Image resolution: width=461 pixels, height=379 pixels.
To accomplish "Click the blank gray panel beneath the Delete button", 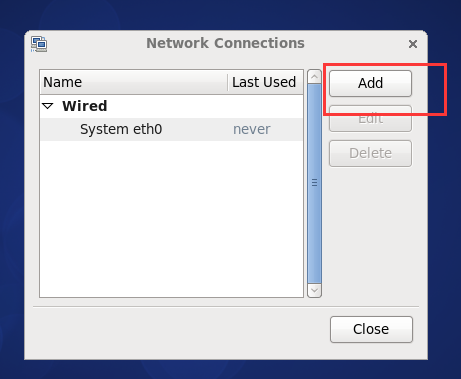I will tap(371, 233).
